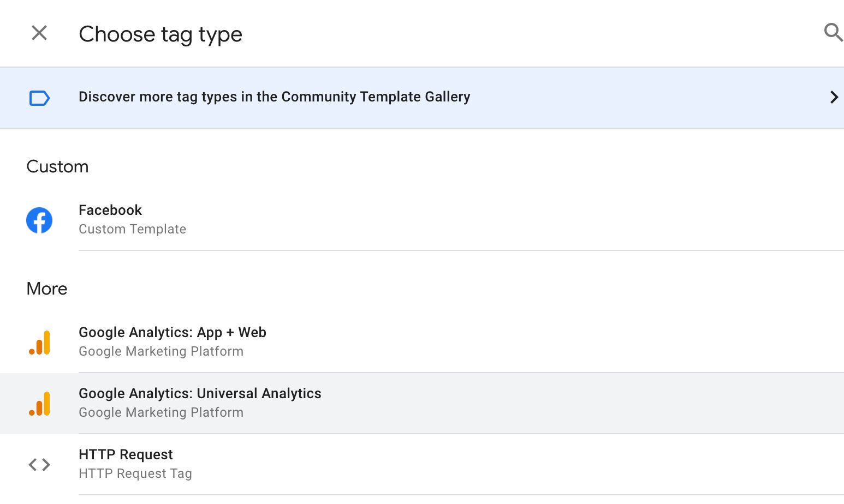
Task: Click the Facebook logo icon
Action: (x=39, y=220)
